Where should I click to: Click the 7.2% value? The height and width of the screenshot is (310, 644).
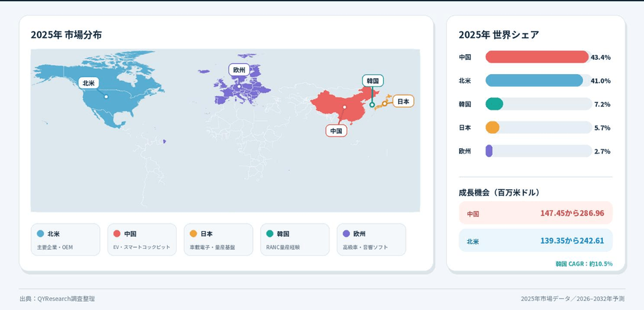[602, 104]
